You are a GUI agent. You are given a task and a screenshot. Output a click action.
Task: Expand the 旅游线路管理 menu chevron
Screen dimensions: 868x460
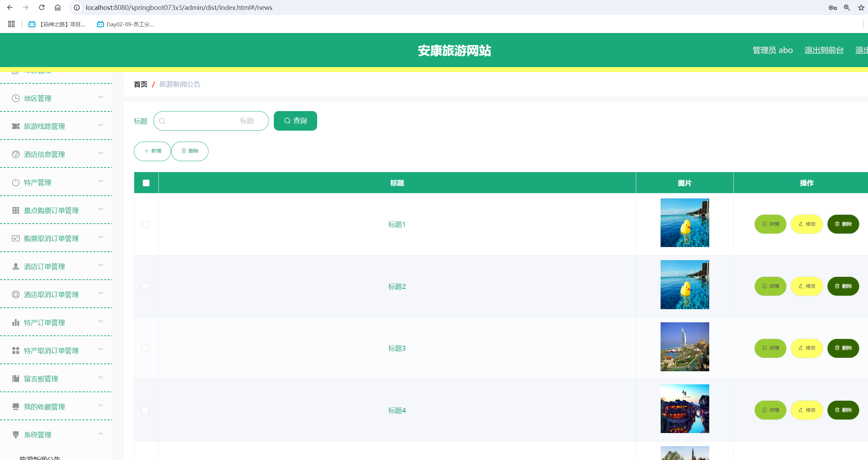[101, 125]
